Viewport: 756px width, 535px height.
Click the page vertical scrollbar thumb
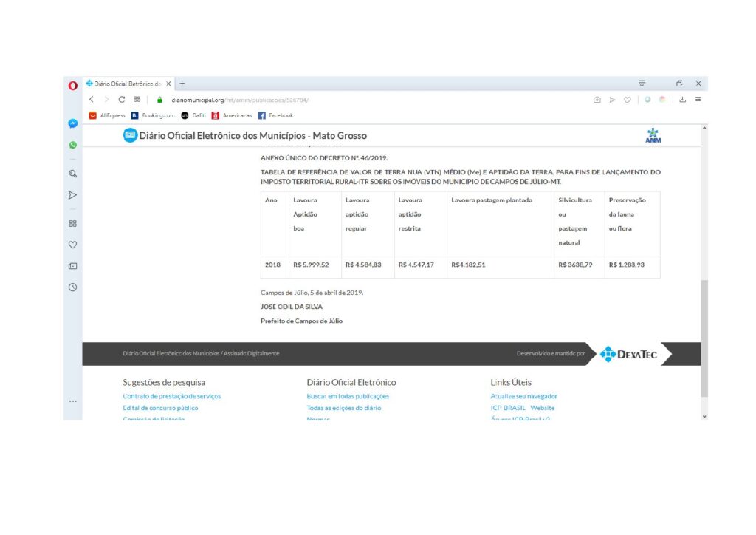click(x=704, y=338)
